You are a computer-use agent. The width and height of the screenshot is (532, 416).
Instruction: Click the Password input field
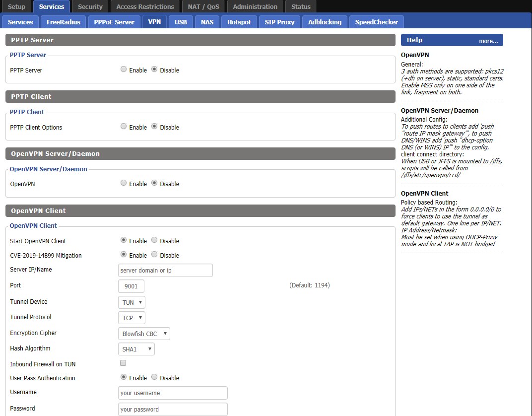click(x=173, y=409)
